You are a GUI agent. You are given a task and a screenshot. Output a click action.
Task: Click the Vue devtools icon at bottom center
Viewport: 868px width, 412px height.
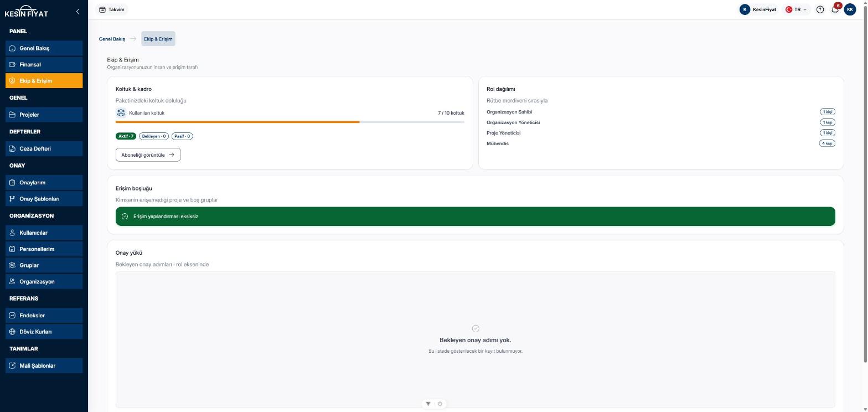(x=428, y=404)
